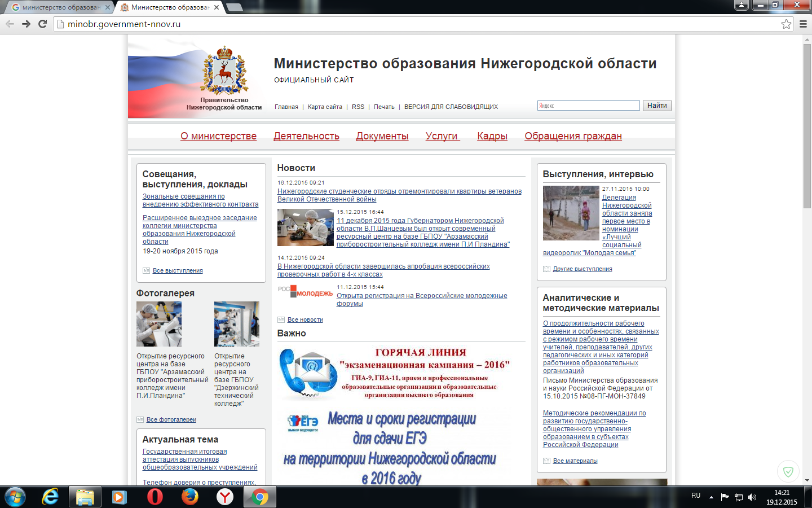Click the 'Печать' link

click(x=384, y=107)
